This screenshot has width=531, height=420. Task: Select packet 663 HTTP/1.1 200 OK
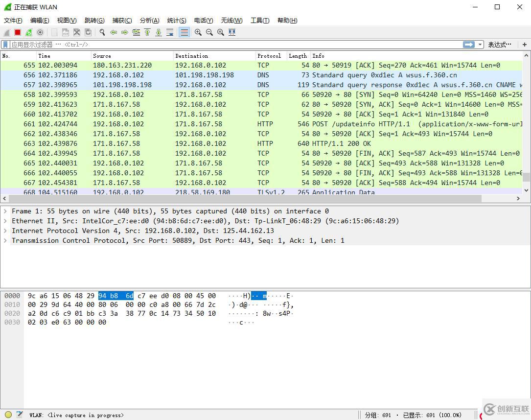click(261, 144)
